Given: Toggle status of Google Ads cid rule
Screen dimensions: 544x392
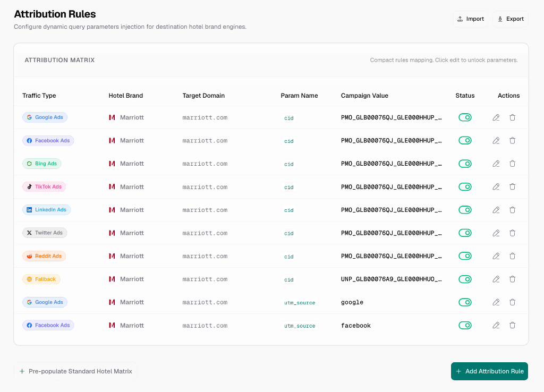Looking at the screenshot, I should 465,117.
